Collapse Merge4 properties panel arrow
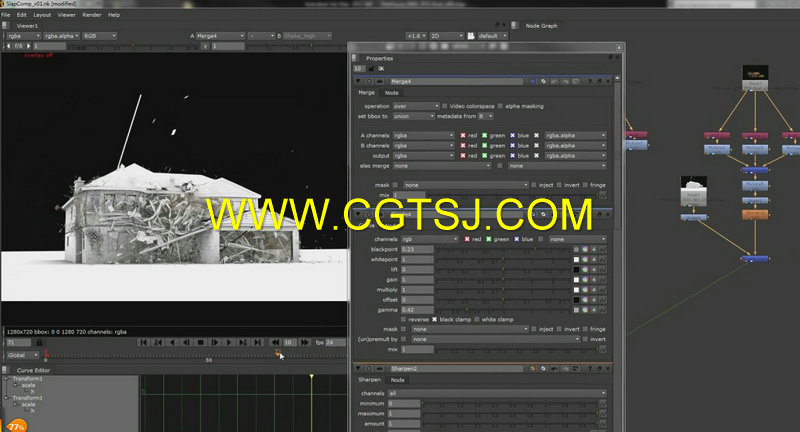Viewport: 800px width, 432px height. coord(358,82)
